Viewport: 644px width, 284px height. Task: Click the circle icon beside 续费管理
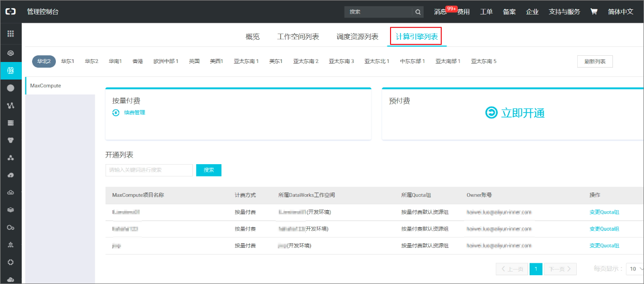pos(116,112)
